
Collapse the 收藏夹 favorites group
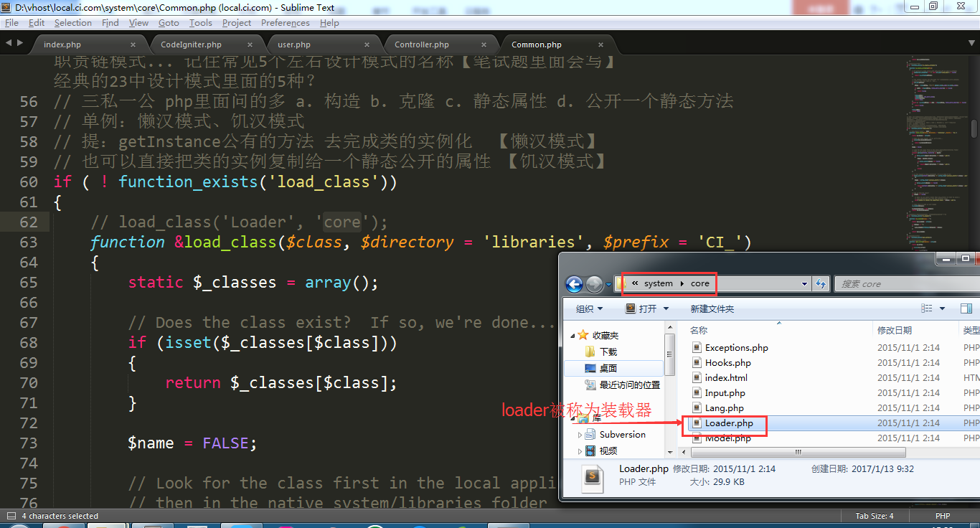(x=573, y=336)
